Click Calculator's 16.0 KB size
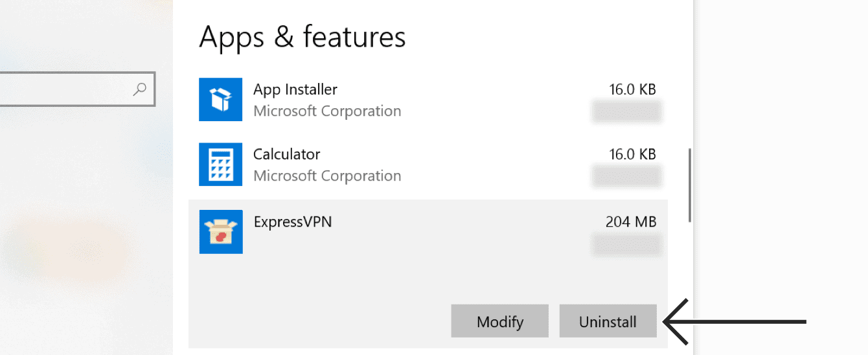 point(632,154)
